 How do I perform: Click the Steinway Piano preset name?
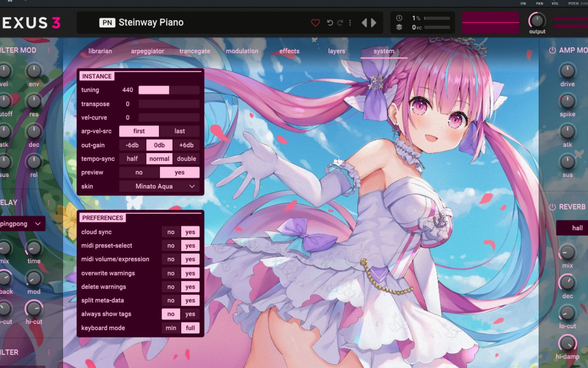point(151,22)
